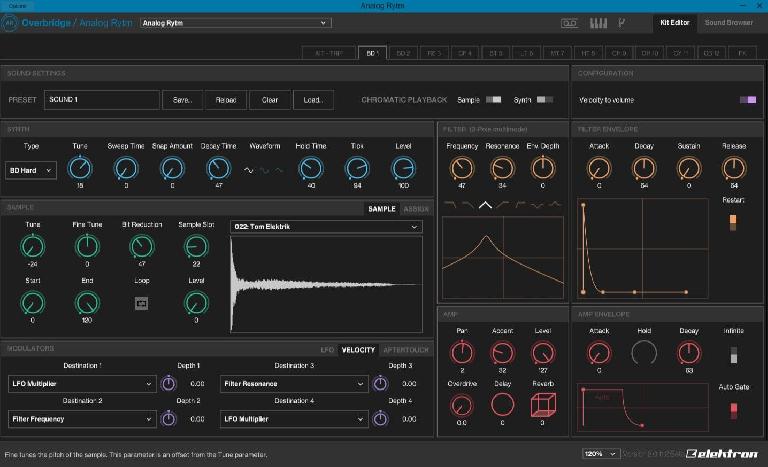Open the 022: Tom Elektrik sample dropdown

(326, 226)
